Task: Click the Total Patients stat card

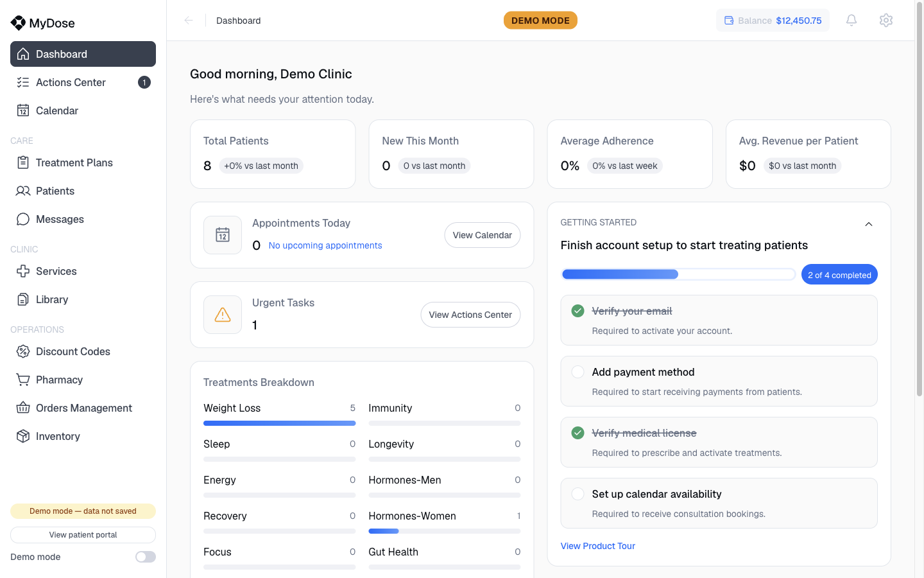Action: point(273,154)
